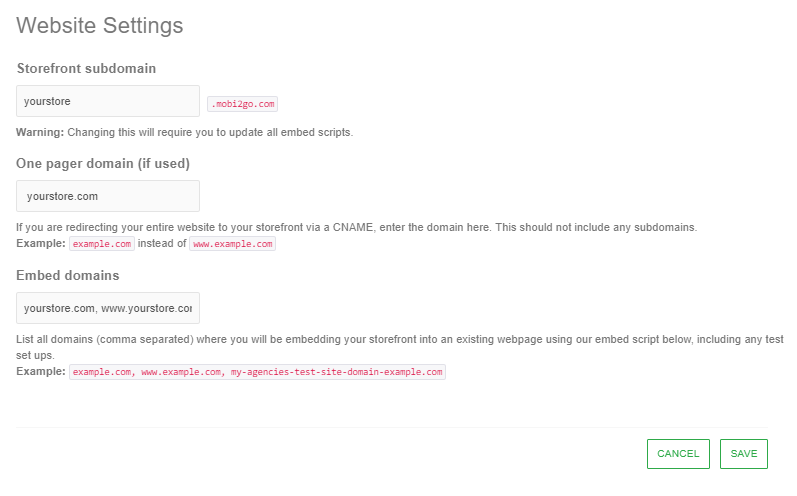Cancel the website settings changes
The width and height of the screenshot is (797, 496).
[x=678, y=454]
